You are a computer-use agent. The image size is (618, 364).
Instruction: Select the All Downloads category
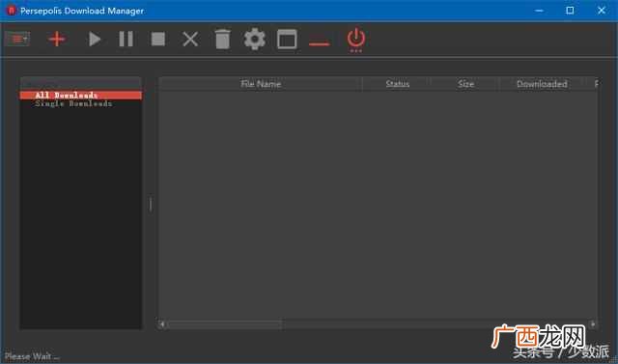click(81, 96)
